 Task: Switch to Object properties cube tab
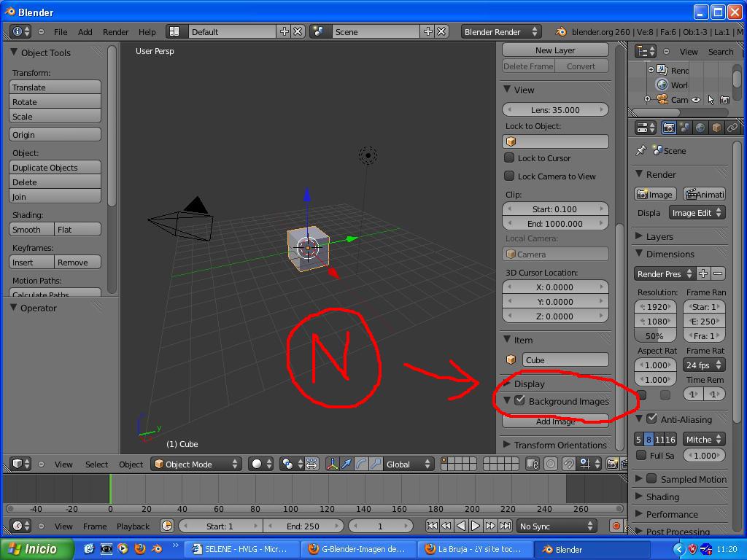[716, 127]
